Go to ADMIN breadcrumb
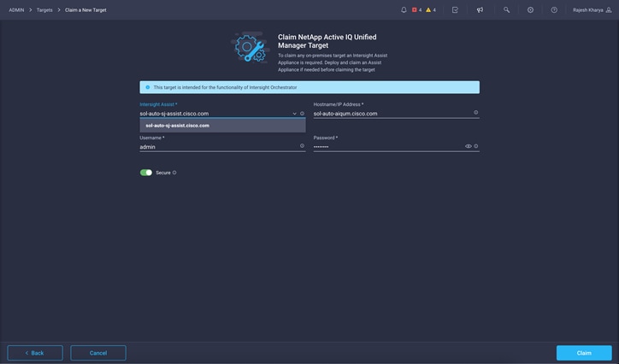The height and width of the screenshot is (364, 619). [16, 10]
